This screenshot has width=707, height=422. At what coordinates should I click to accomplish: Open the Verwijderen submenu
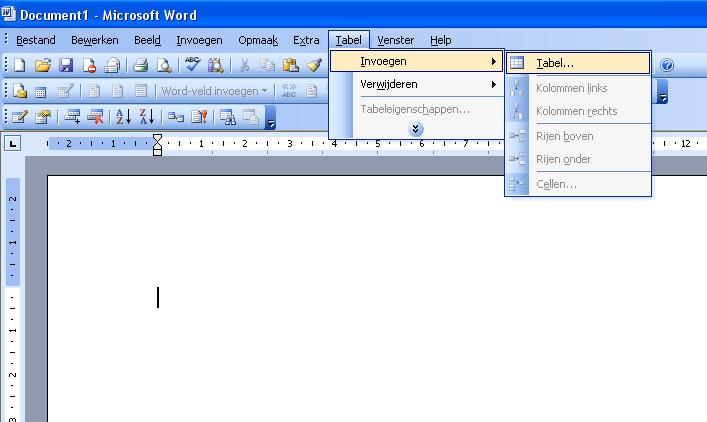click(x=417, y=84)
